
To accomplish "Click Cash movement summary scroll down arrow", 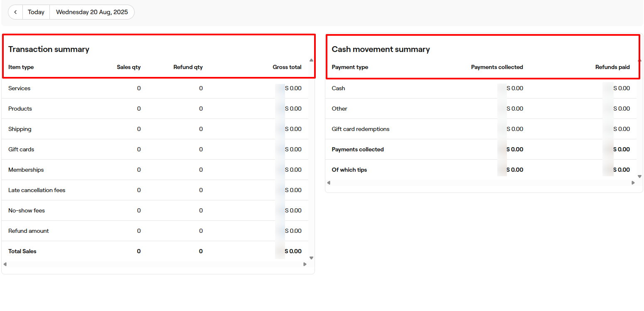I will pos(639,176).
